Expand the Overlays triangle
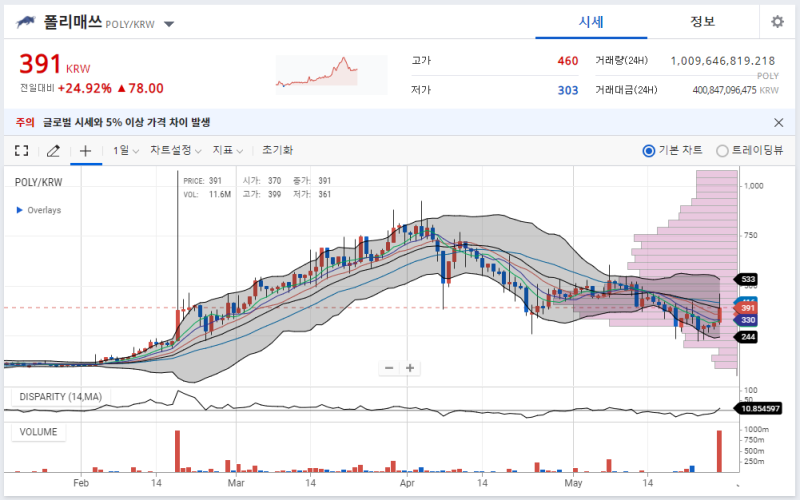800x500 pixels. 19,210
